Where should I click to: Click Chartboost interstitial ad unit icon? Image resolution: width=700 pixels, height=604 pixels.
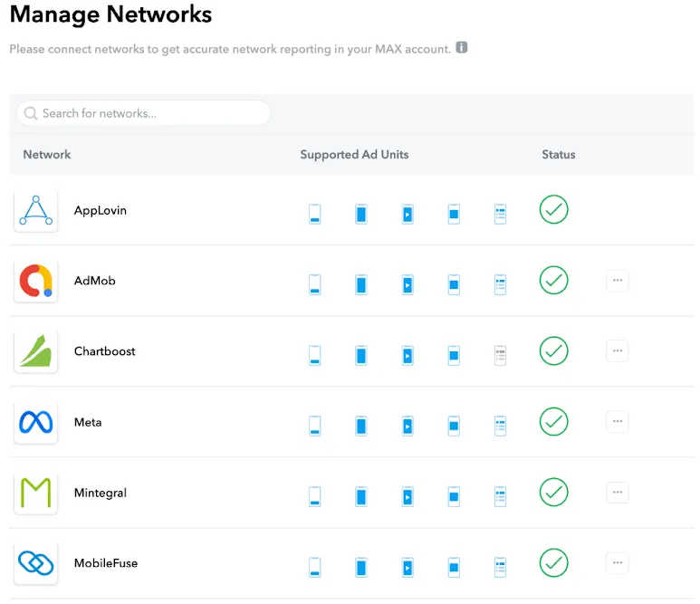point(361,355)
